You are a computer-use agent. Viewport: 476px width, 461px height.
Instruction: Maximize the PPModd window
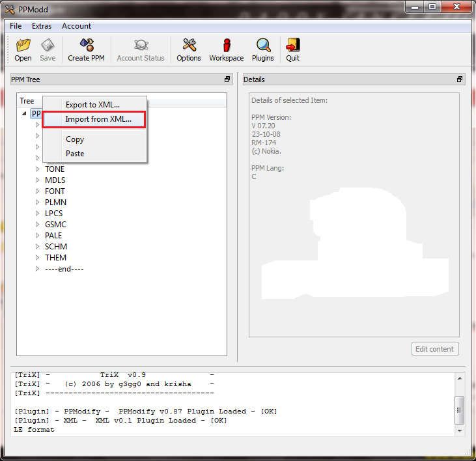pyautogui.click(x=432, y=7)
